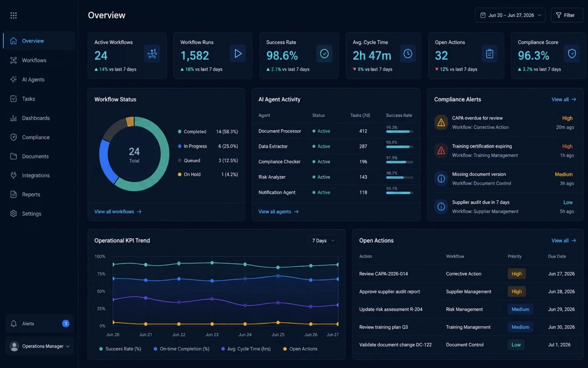The height and width of the screenshot is (368, 588).
Task: Click Risk Analyzer success rate bar
Action: tap(400, 177)
